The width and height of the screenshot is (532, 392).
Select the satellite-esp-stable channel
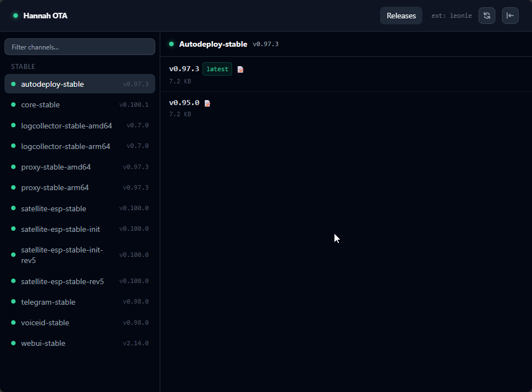[80, 209]
